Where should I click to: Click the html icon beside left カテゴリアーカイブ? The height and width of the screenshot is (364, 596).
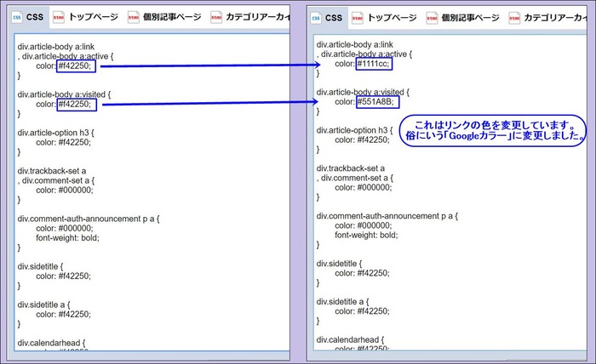(216, 17)
